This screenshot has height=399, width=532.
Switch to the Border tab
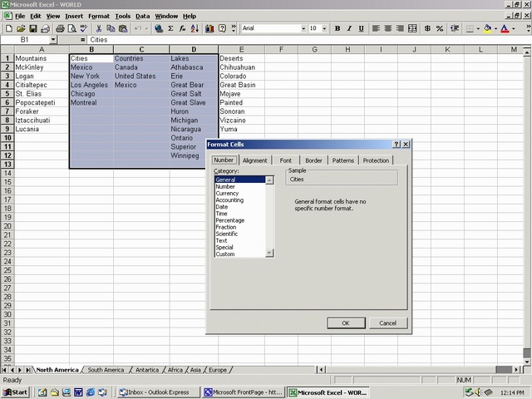313,160
